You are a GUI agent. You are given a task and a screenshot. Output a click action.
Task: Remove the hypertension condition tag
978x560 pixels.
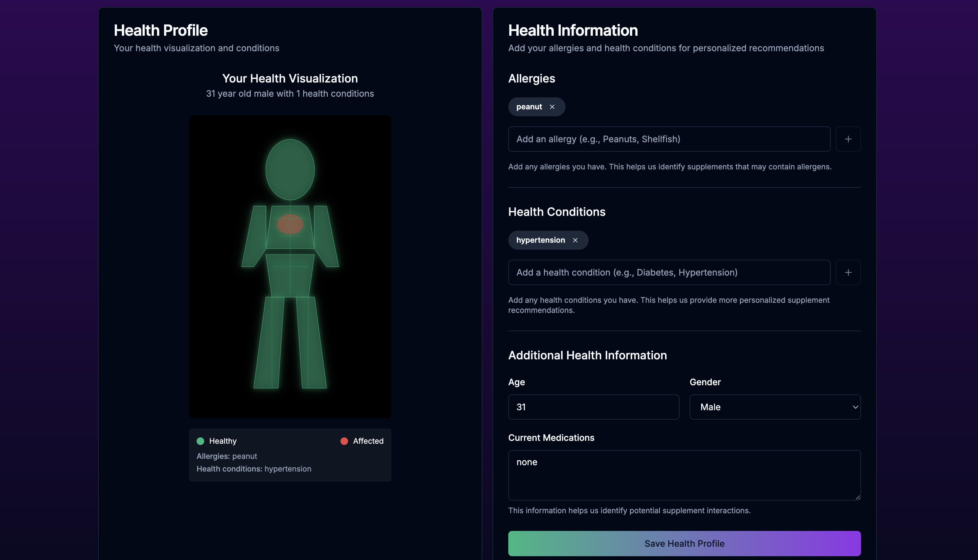(575, 240)
